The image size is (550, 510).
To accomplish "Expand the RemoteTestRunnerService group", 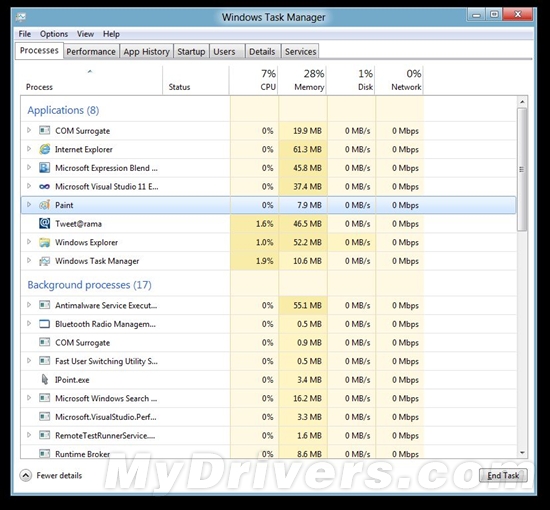I will 29,435.
